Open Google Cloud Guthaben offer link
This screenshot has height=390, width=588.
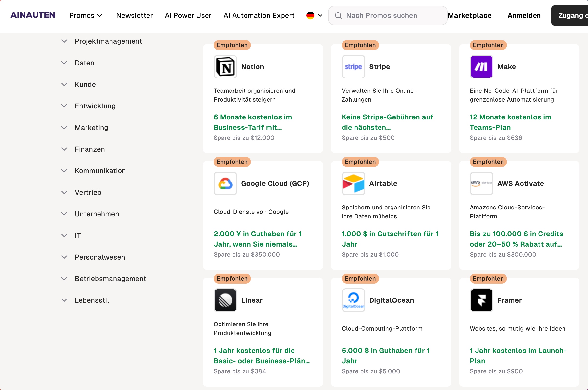pos(257,239)
